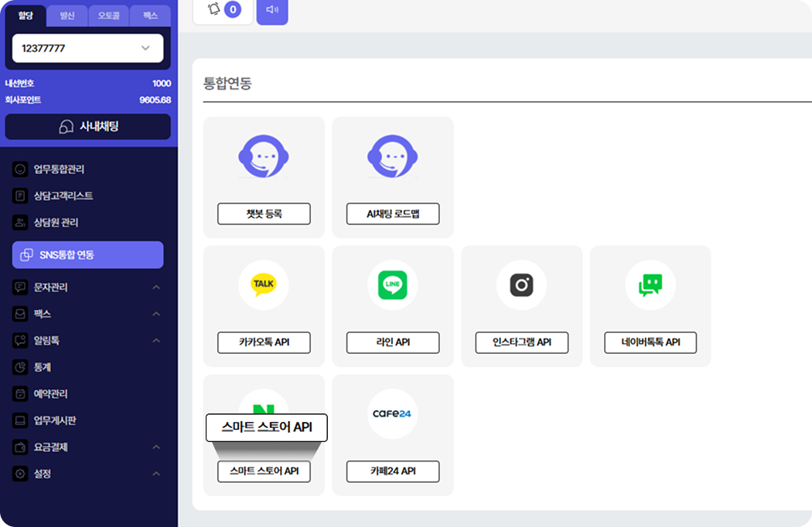Screen dimensions: 812x527
Task: Switch to the 오토콜 tab
Action: point(108,15)
